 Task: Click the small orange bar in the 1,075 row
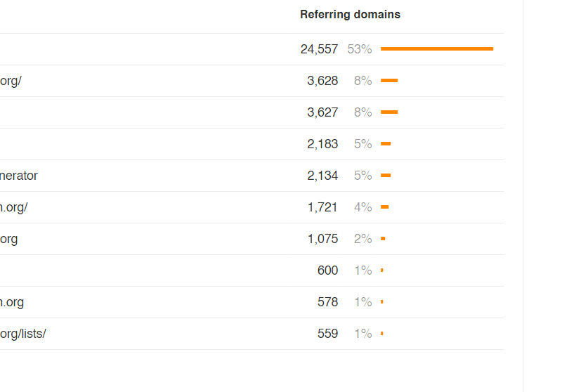[383, 239]
